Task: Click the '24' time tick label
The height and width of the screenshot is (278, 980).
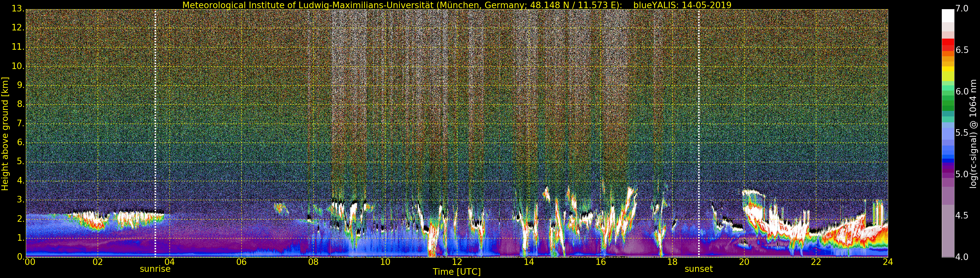Action: [888, 262]
